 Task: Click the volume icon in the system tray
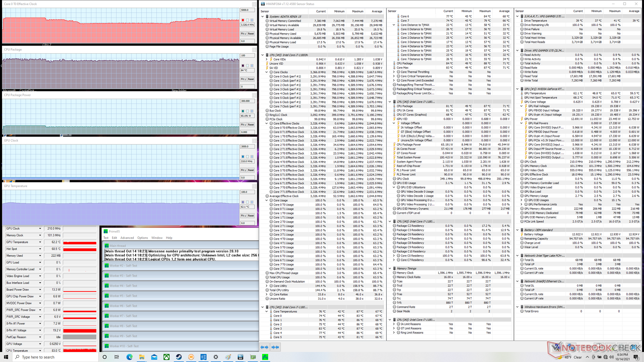point(611,357)
